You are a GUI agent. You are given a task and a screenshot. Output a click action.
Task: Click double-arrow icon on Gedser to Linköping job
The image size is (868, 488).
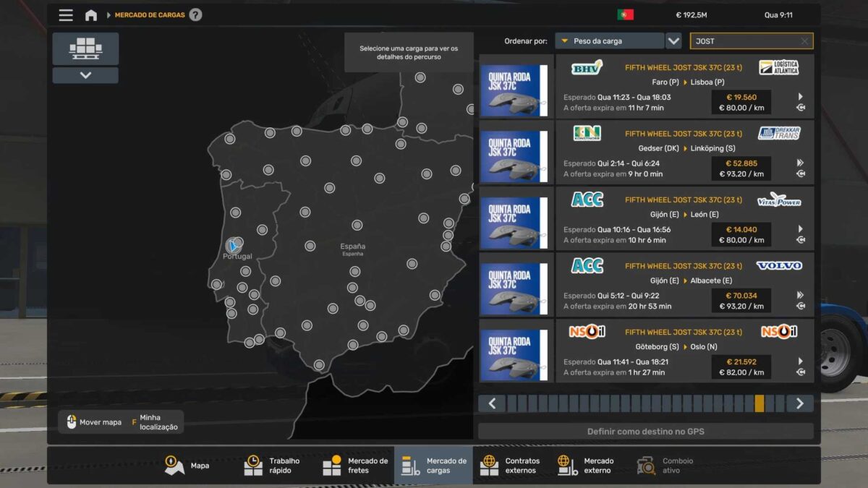[801, 163]
